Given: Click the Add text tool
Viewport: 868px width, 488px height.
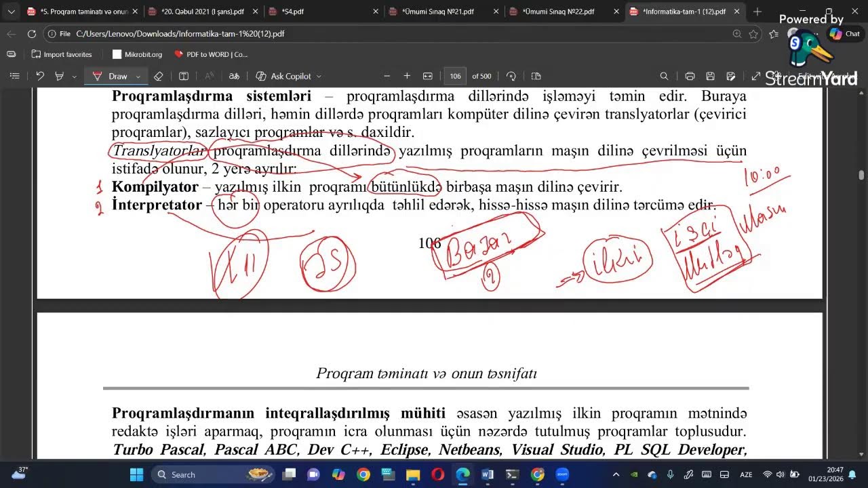Looking at the screenshot, I should [x=184, y=76].
